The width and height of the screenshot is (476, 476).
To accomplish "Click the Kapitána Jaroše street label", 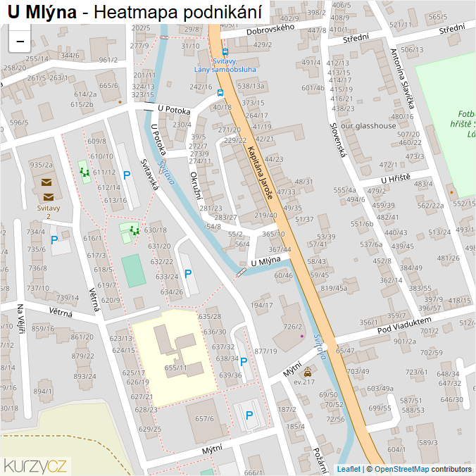I will tap(260, 173).
